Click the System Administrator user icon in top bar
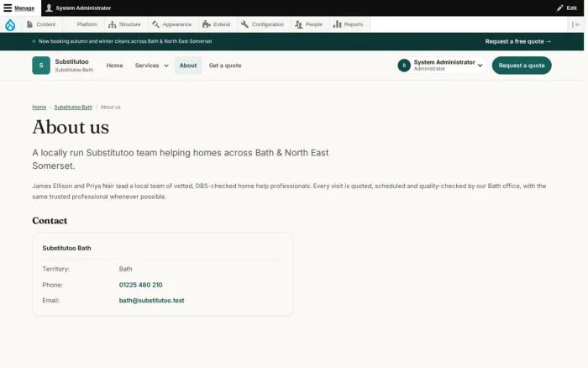Screen dimensions: 588x368 coord(49,8)
